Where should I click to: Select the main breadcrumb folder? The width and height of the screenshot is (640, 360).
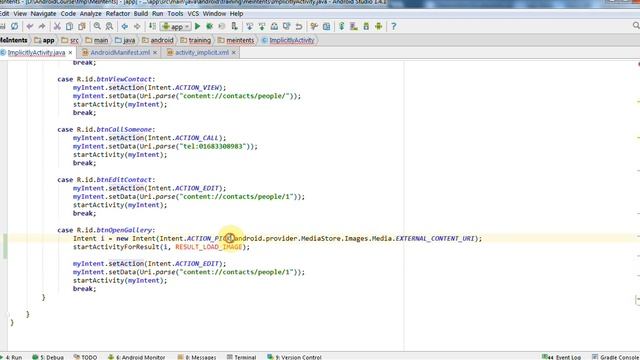(x=97, y=40)
